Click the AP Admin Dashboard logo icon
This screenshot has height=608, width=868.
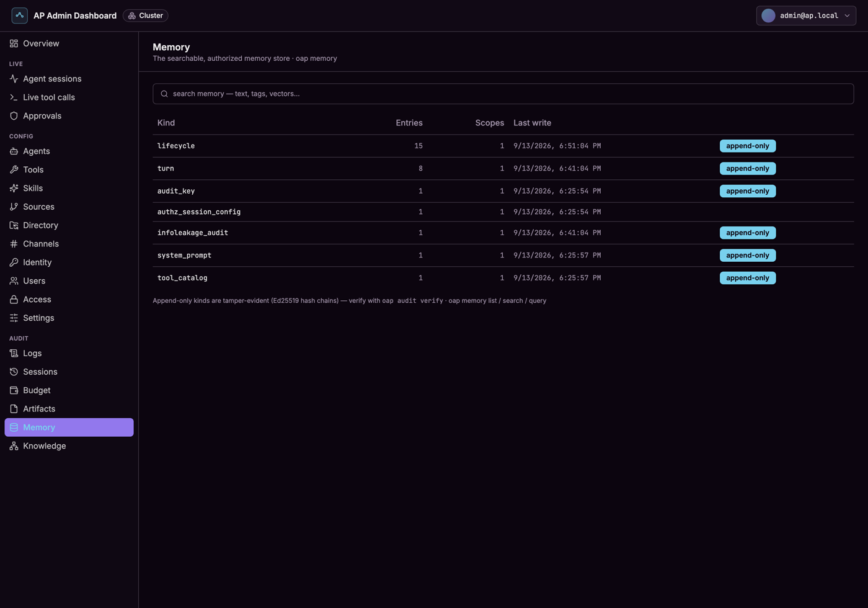[x=19, y=16]
